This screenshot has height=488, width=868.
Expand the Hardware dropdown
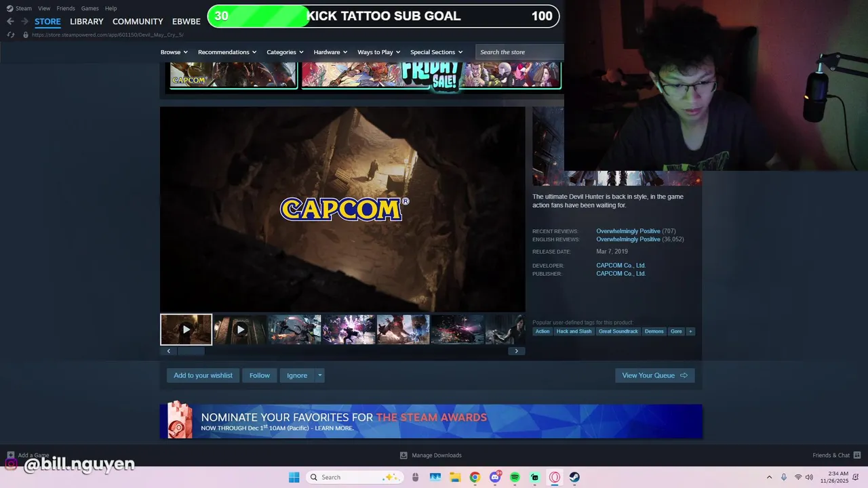coord(330,52)
